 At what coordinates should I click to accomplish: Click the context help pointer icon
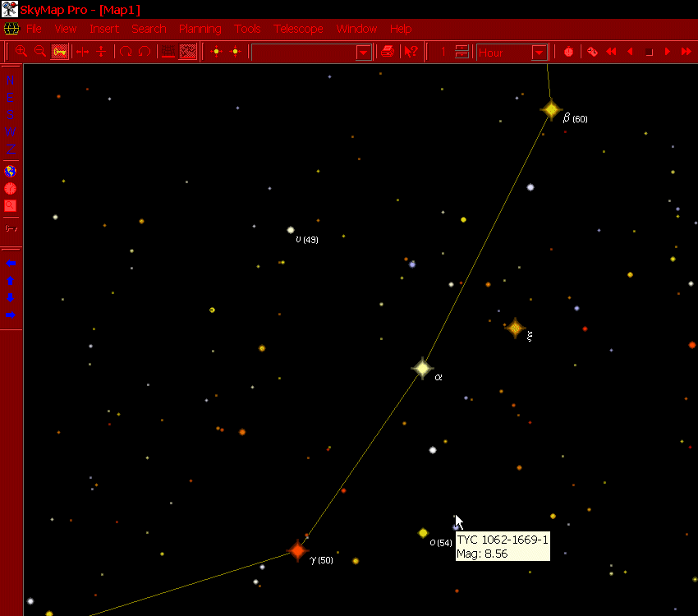point(411,52)
